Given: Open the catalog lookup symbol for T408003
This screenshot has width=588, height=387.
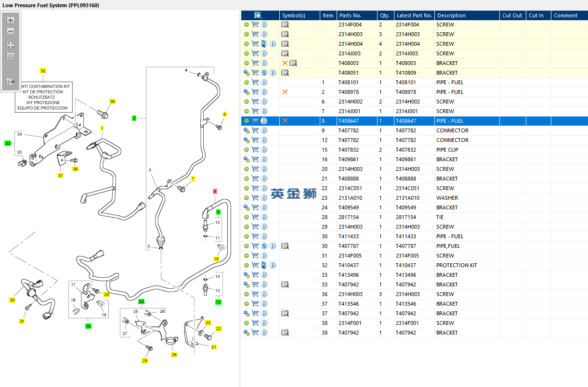Looking at the screenshot, I should coord(293,63).
